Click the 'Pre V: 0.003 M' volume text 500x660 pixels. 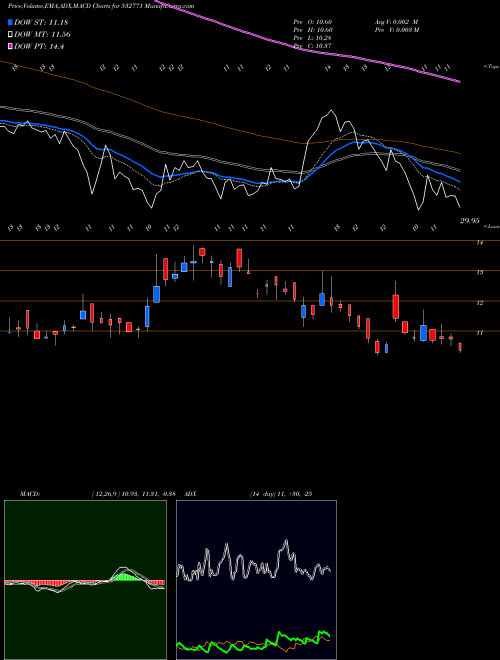click(397, 29)
